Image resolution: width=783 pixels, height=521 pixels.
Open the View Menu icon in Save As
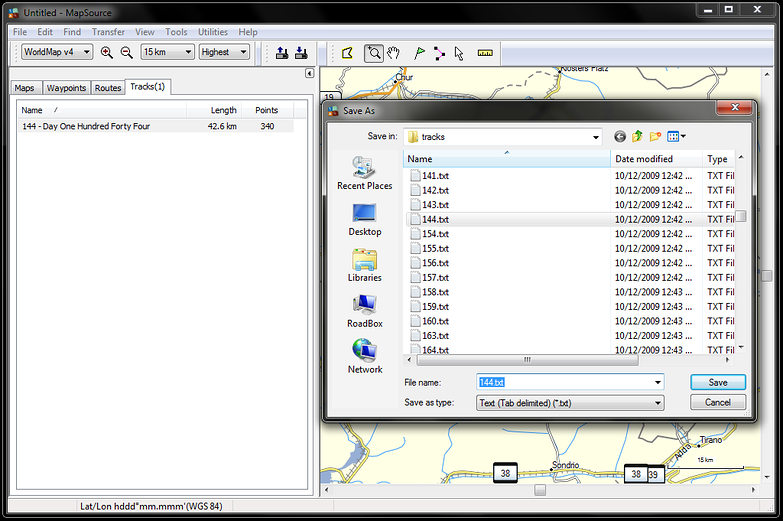676,136
